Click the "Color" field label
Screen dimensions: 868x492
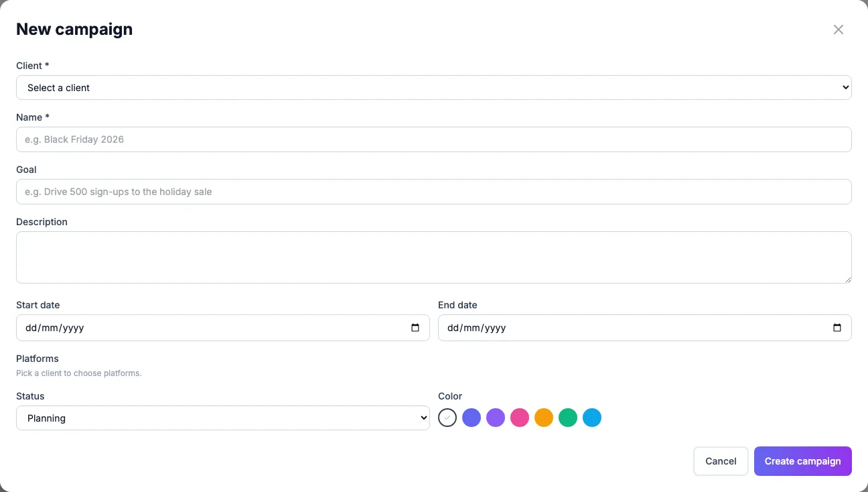coord(450,396)
